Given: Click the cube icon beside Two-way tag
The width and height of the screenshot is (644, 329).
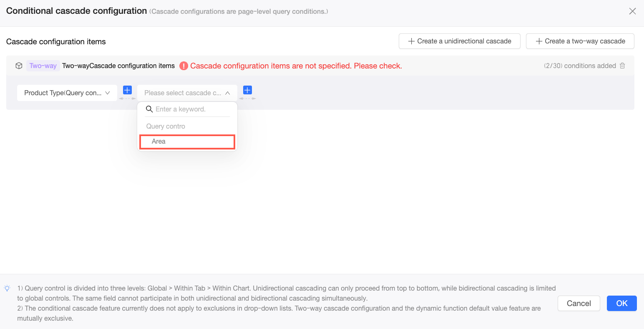Looking at the screenshot, I should point(19,66).
